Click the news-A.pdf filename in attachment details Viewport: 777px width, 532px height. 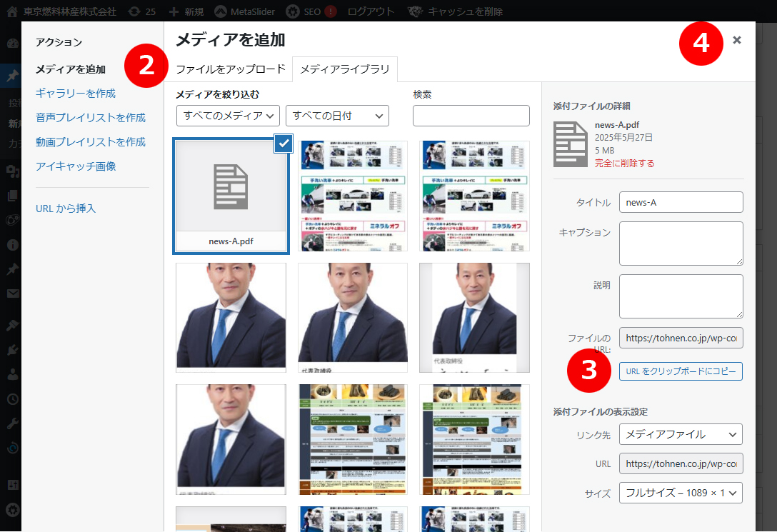(x=617, y=125)
